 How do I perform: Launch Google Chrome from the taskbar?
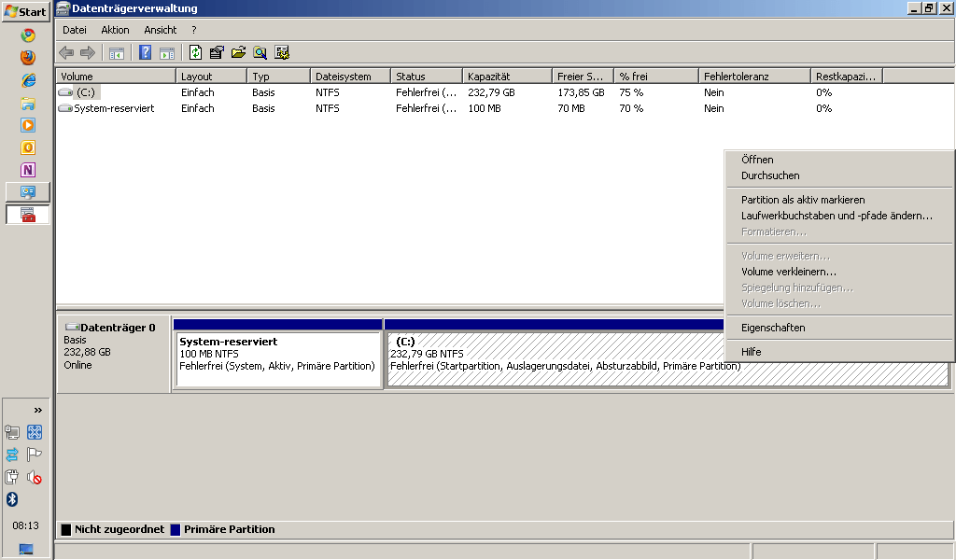(28, 35)
